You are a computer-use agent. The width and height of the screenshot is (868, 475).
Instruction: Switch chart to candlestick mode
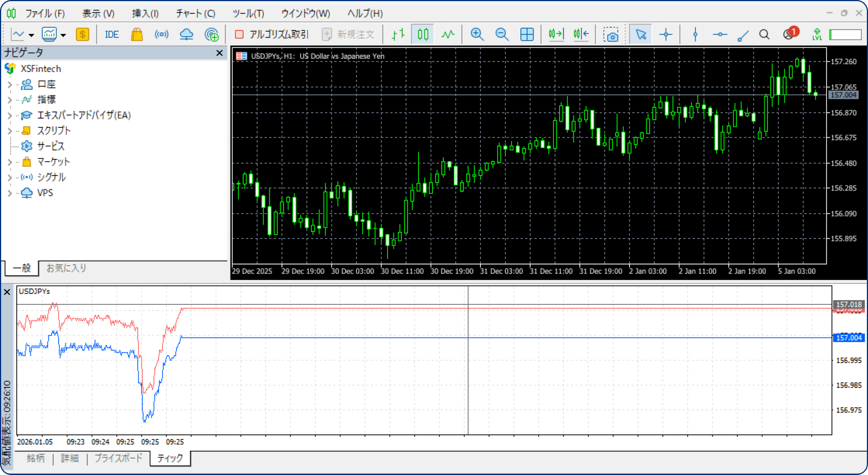(423, 34)
